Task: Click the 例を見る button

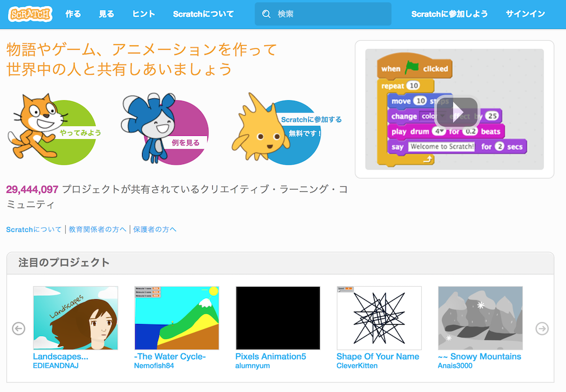Action: click(x=186, y=143)
